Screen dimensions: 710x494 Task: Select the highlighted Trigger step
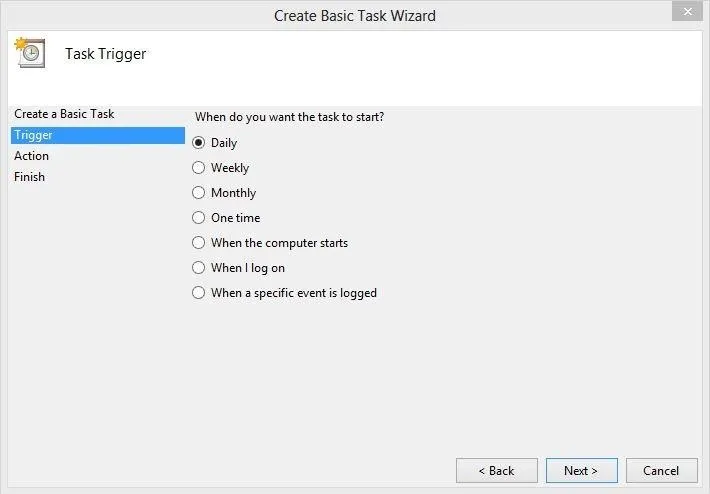pos(98,135)
